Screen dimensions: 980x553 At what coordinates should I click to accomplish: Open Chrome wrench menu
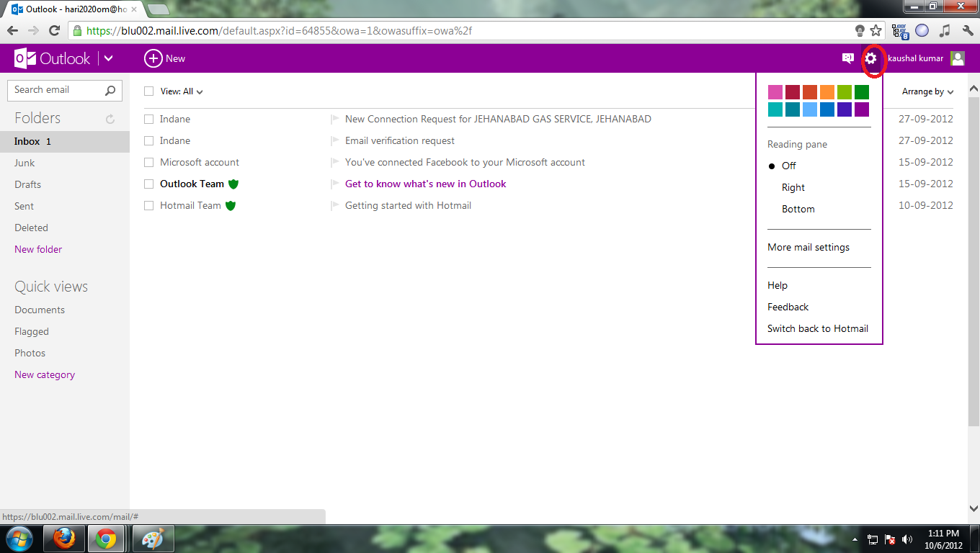coord(968,31)
